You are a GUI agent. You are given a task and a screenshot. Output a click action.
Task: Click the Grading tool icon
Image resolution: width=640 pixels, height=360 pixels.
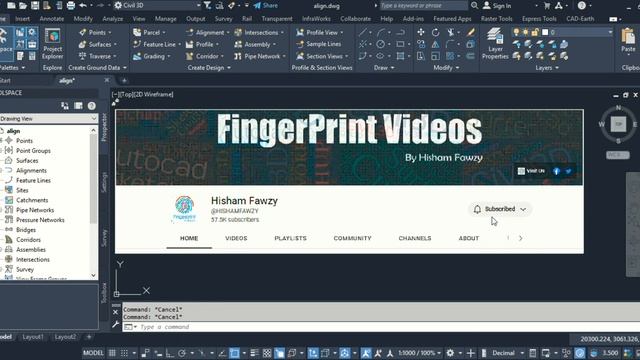tap(137, 56)
